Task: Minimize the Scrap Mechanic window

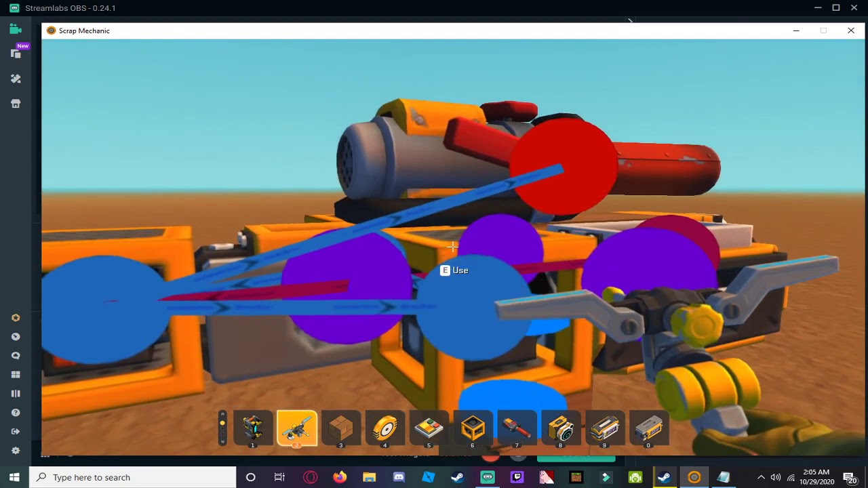Action: pos(796,30)
